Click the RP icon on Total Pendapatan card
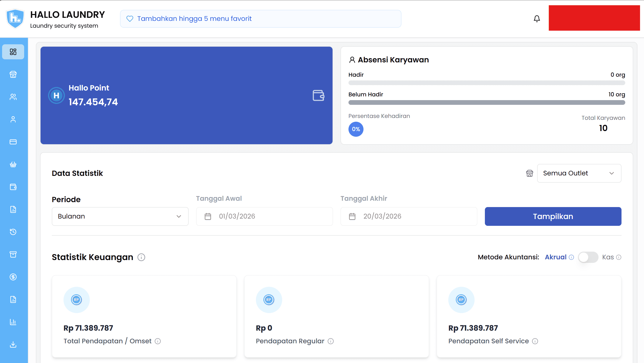 click(x=76, y=300)
